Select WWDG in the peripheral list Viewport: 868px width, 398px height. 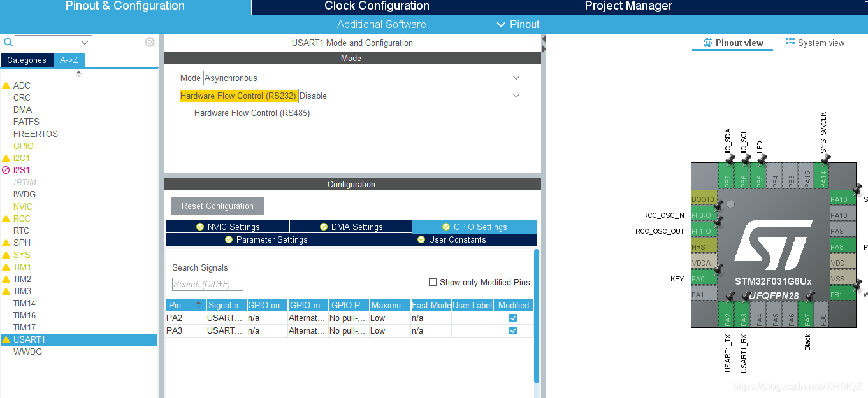pos(27,352)
